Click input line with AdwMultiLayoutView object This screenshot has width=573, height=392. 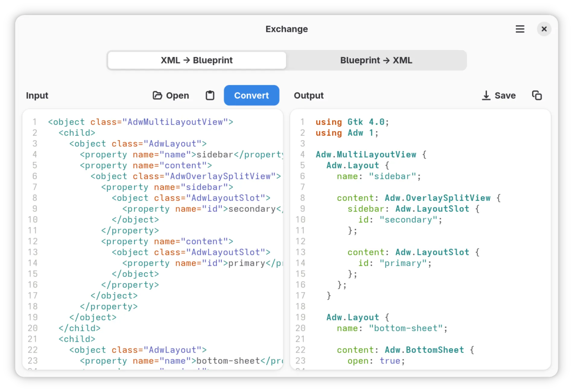coord(141,122)
